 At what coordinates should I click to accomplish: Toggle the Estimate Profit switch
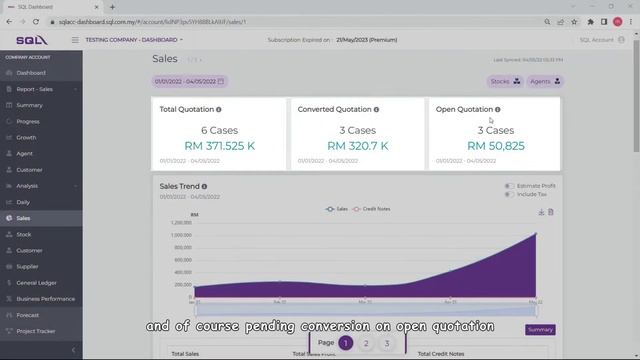[509, 186]
